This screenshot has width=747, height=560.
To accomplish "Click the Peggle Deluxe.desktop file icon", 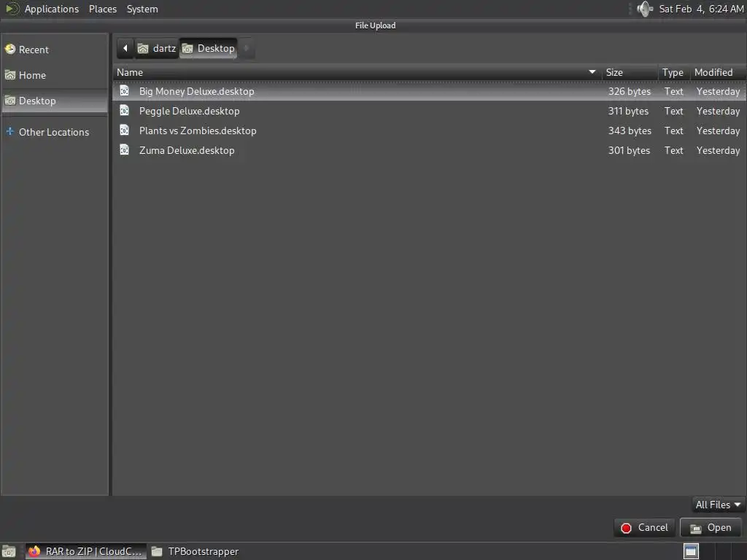I will coord(124,111).
